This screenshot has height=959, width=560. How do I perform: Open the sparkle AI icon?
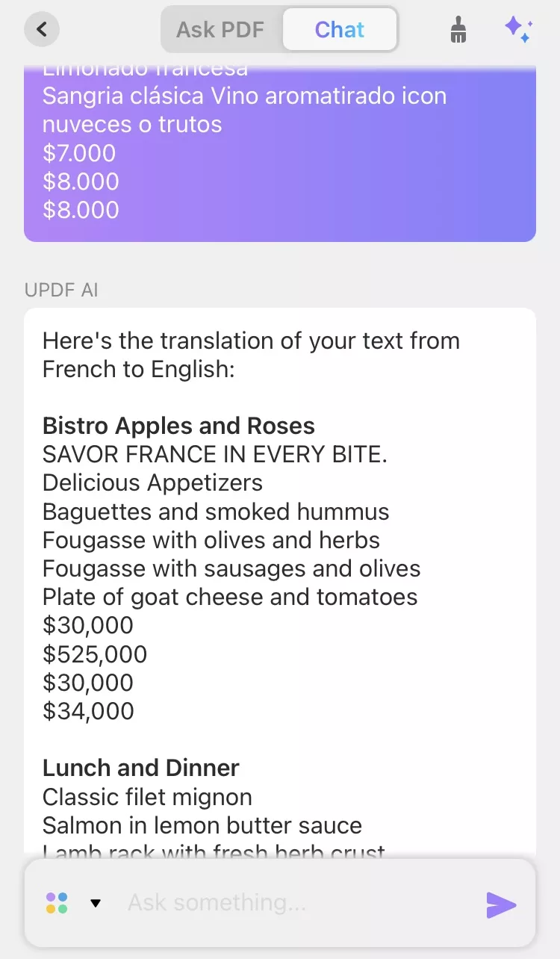click(x=517, y=30)
